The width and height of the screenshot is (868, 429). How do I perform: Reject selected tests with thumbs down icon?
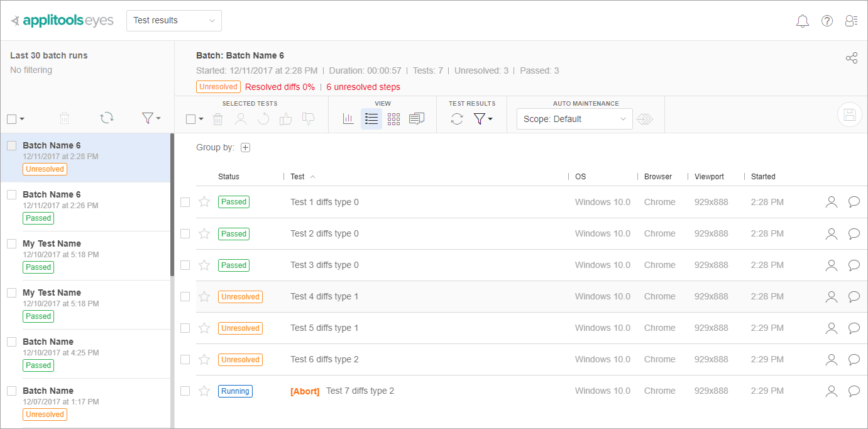click(x=308, y=118)
